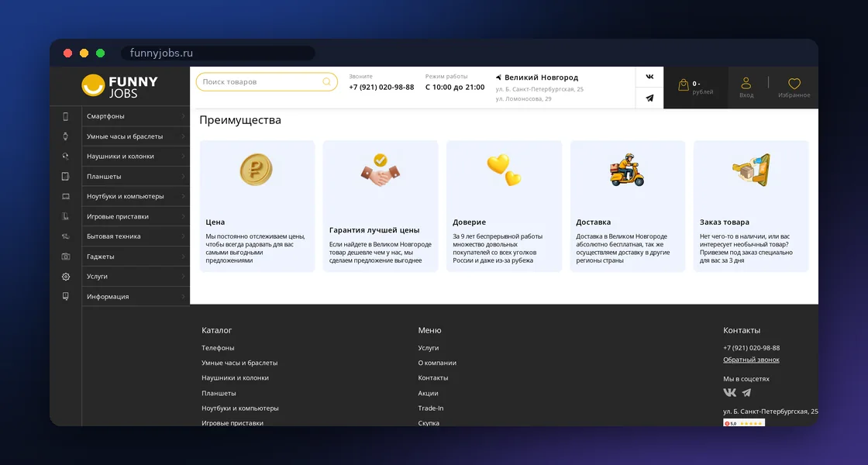Open Trade-In in the footer menu
868x465 pixels.
[431, 408]
